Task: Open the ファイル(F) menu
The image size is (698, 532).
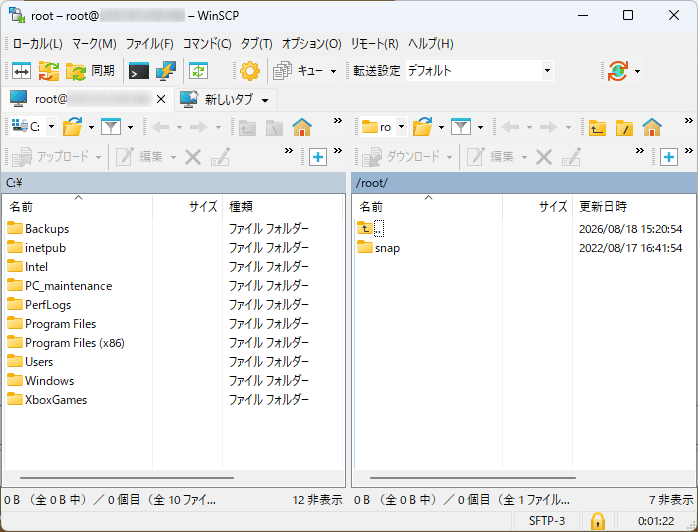Action: pyautogui.click(x=149, y=44)
